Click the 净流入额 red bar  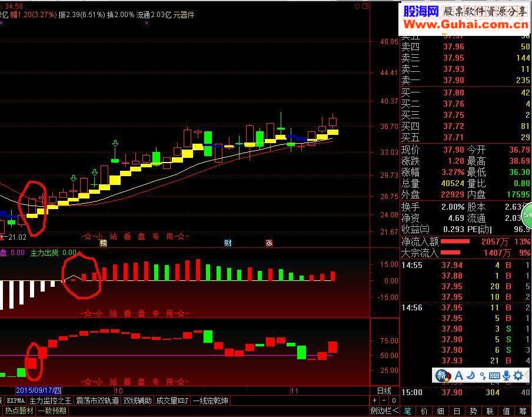pyautogui.click(x=455, y=241)
